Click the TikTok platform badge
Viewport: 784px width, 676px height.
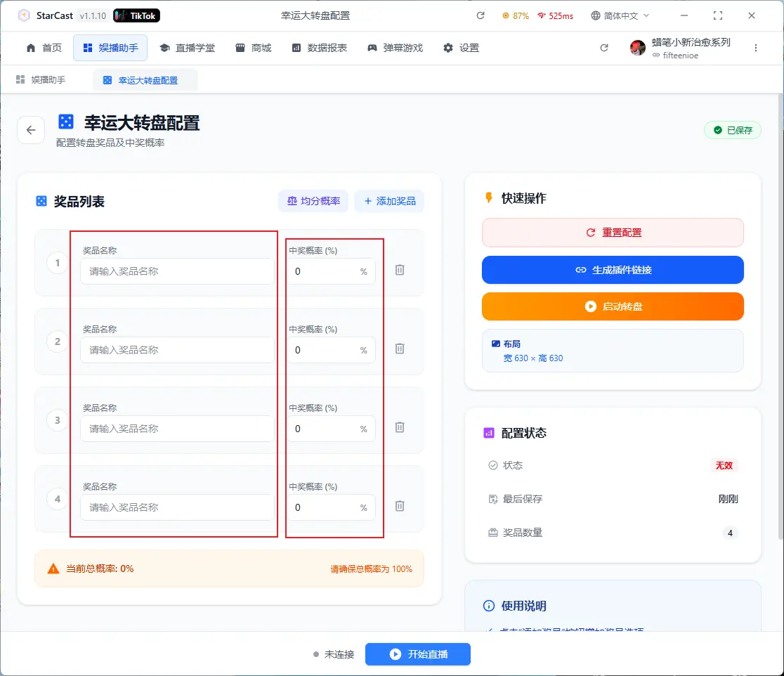pos(136,15)
